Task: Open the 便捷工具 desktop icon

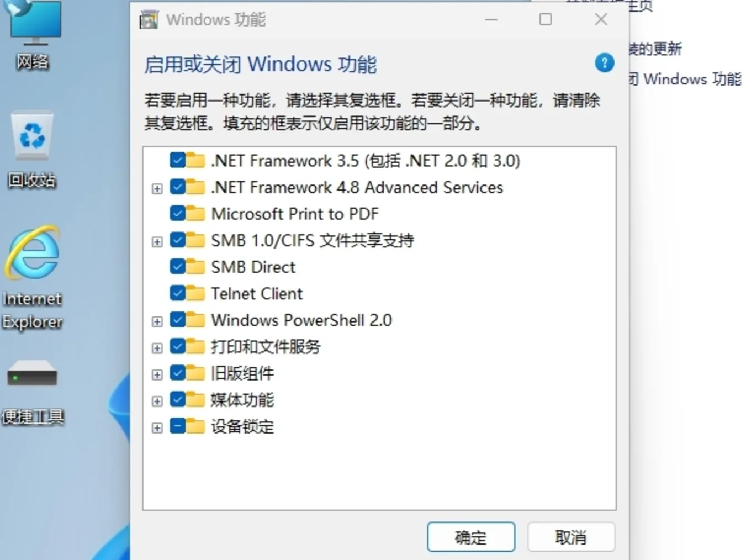Action: click(x=33, y=374)
